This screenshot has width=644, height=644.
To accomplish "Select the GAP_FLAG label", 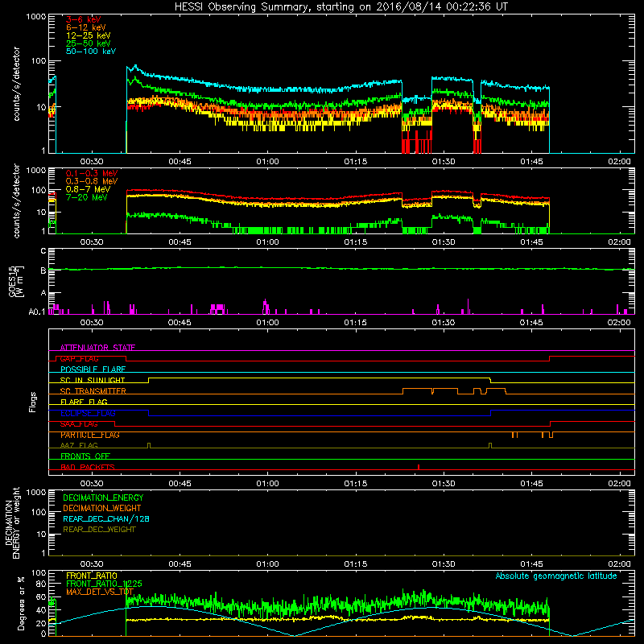I will click(x=79, y=358).
